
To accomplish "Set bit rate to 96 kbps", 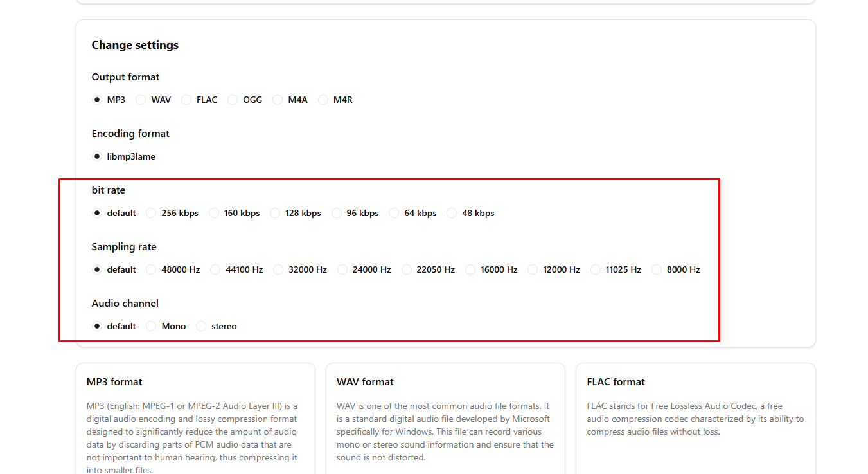I will [336, 213].
